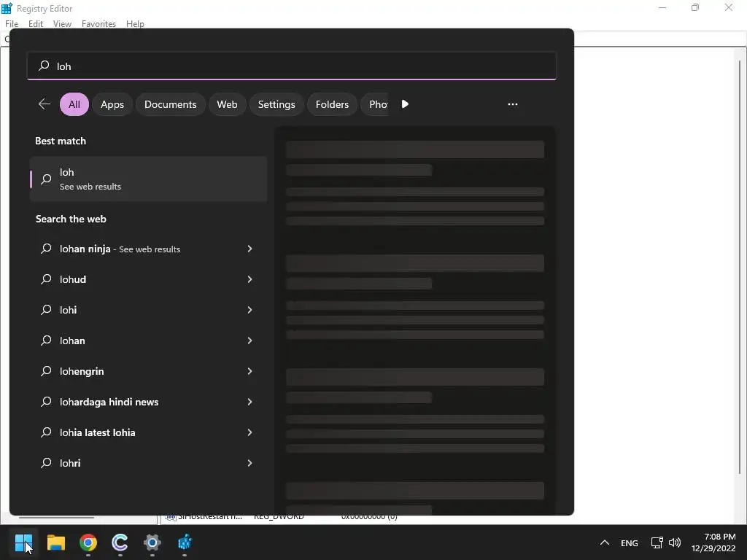This screenshot has width=747, height=560.
Task: Open lohardaga hindi news suggestion
Action: click(x=149, y=402)
